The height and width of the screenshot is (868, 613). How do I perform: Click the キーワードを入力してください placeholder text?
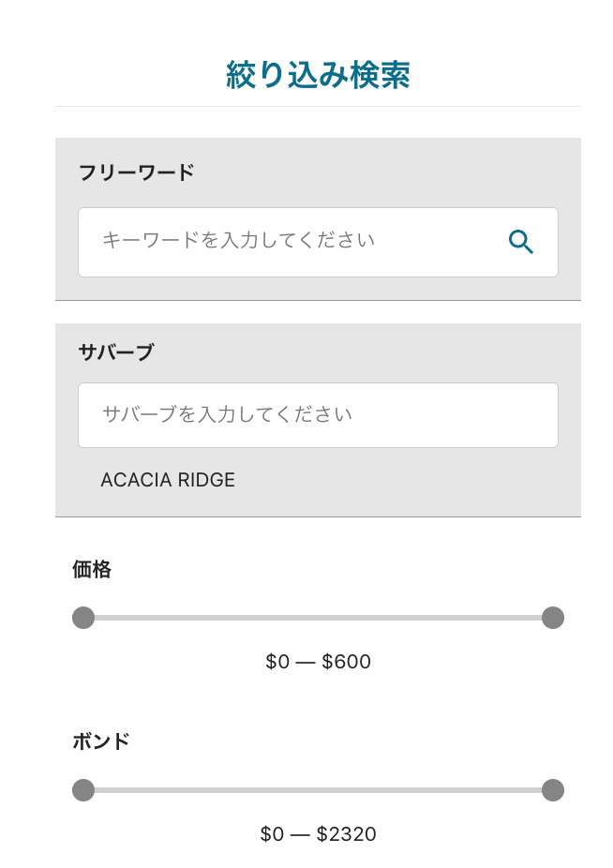pyautogui.click(x=239, y=240)
